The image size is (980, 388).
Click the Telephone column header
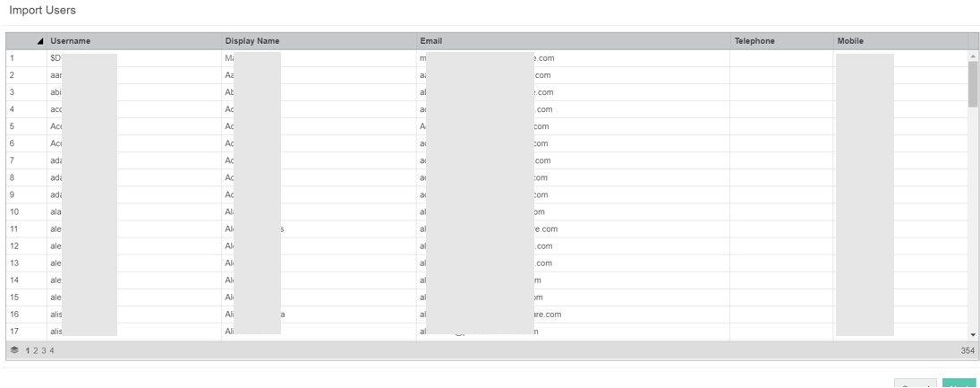(x=754, y=41)
